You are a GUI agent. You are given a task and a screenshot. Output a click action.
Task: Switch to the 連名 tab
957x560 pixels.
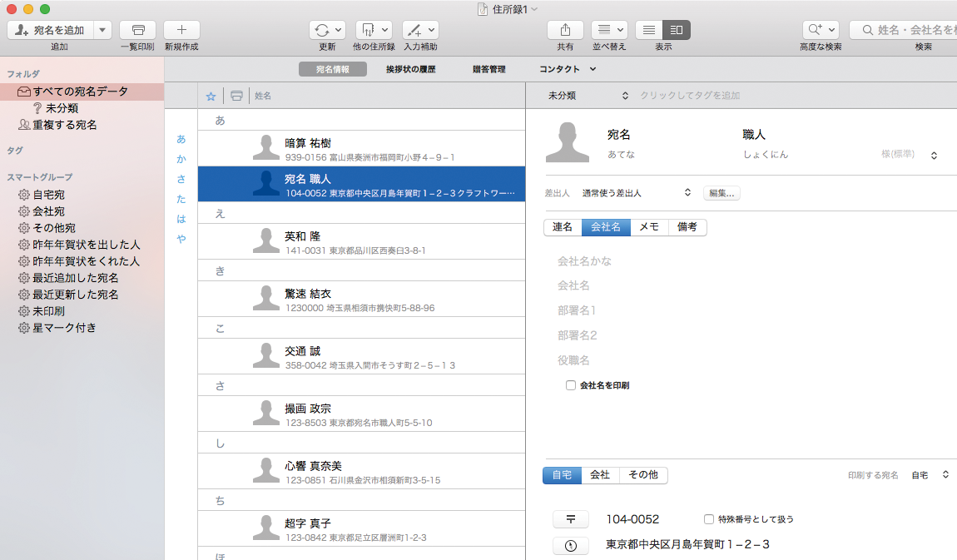point(563,227)
